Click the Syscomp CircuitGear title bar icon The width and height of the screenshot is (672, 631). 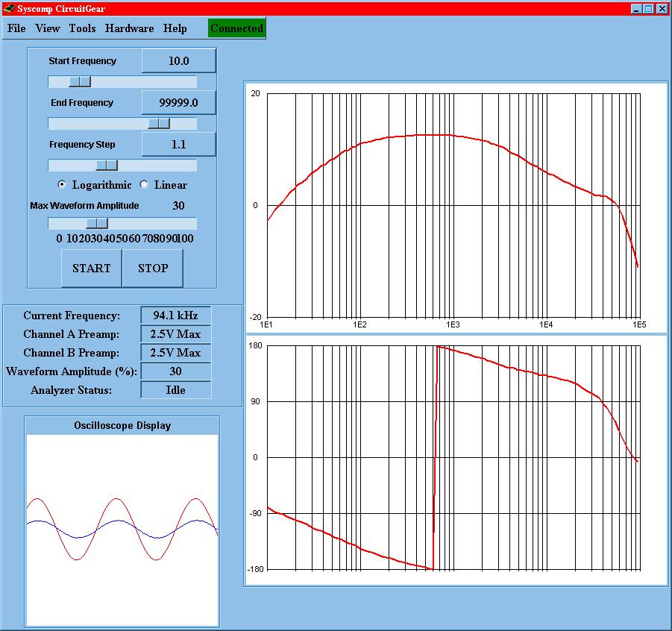tap(9, 8)
